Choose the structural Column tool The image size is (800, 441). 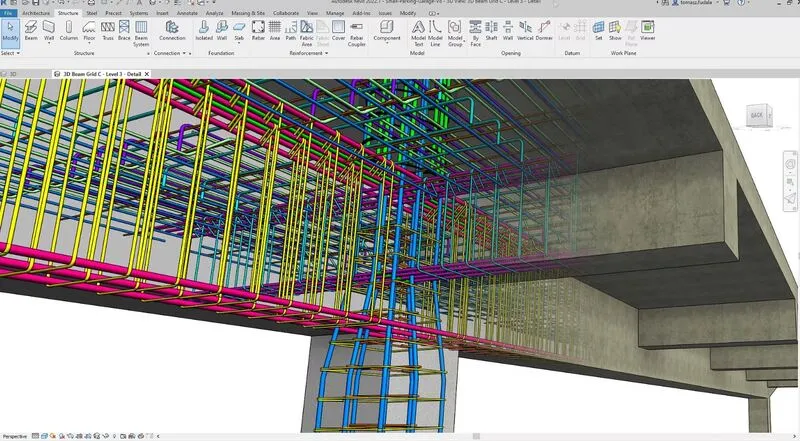coord(69,31)
